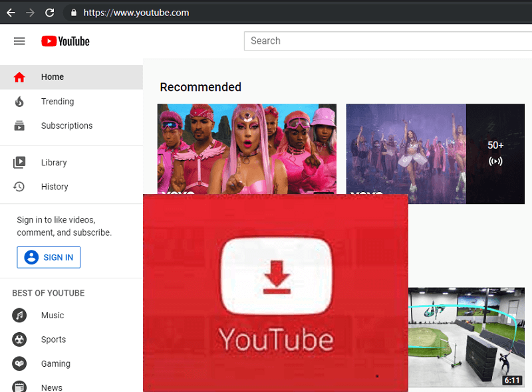The image size is (532, 392).
Task: Focus the Search box
Action: (x=388, y=41)
